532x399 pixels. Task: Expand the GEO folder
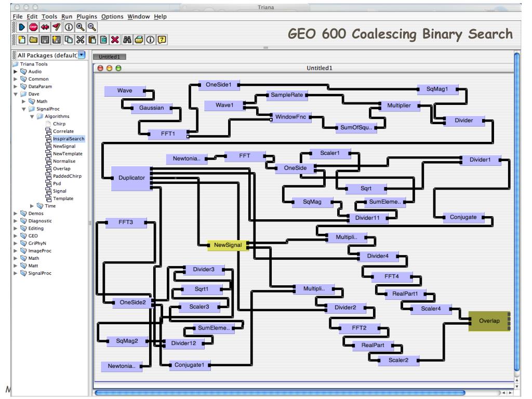click(15, 236)
